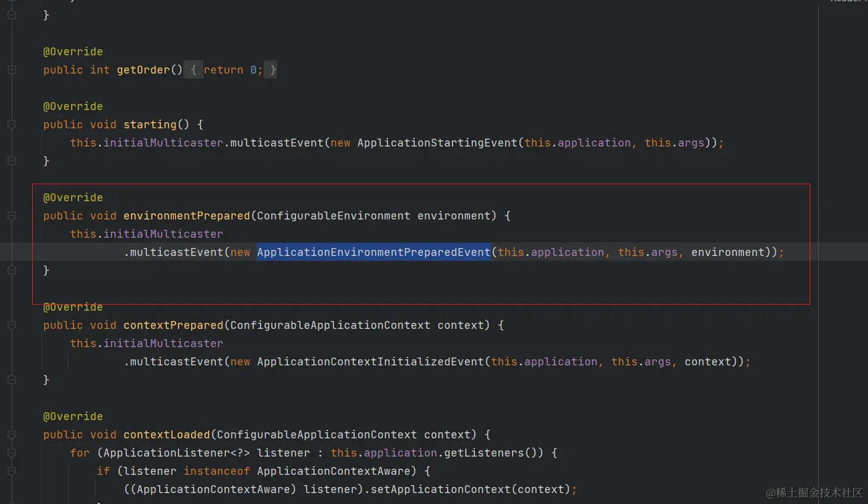Collapse the contextLoaded method via gutter fold marker
This screenshot has width=868, height=504.
click(x=12, y=435)
